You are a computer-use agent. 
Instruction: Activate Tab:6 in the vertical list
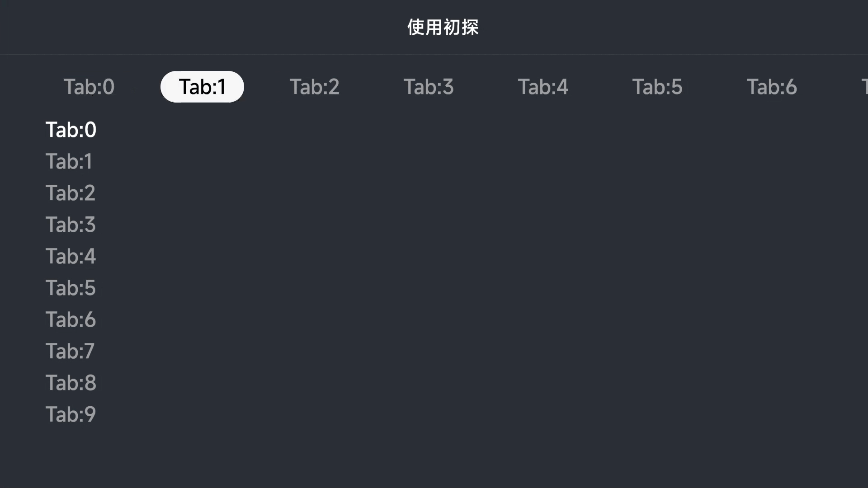[71, 320]
